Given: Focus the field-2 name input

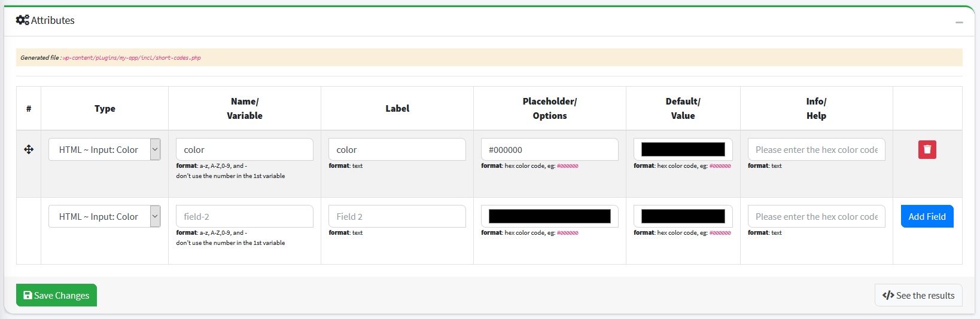Looking at the screenshot, I should click(244, 216).
